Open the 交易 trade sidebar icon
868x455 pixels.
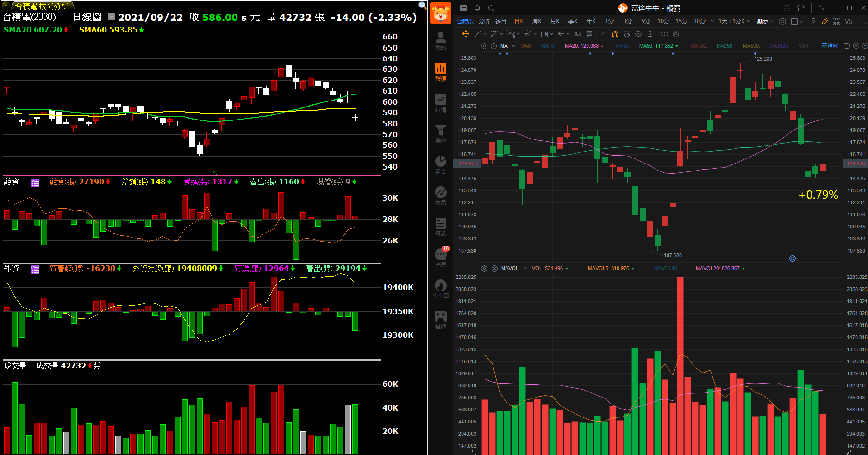[x=441, y=196]
